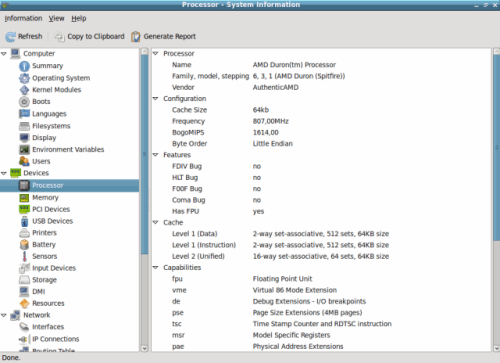Open the Operating System gear icon
The height and width of the screenshot is (363, 500).
(24, 78)
